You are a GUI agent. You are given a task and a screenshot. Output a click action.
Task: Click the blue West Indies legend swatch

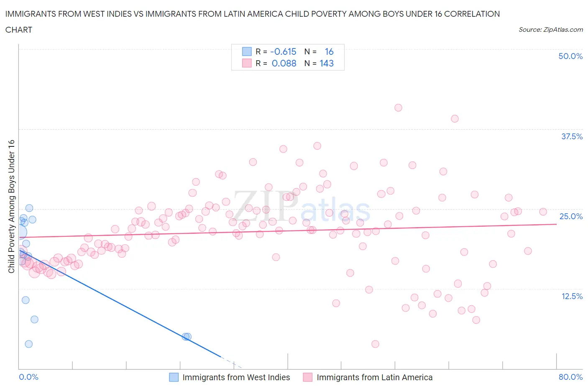(x=174, y=377)
